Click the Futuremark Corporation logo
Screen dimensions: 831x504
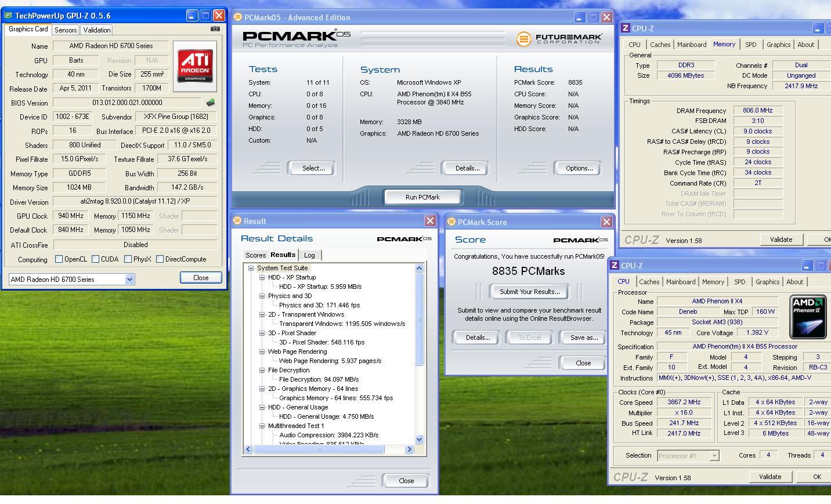(x=559, y=39)
